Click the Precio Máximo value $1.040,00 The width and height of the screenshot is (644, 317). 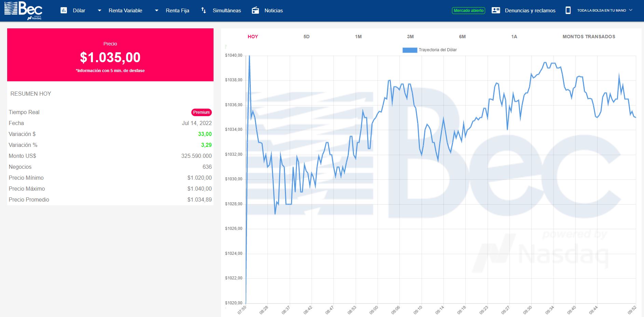pos(200,189)
